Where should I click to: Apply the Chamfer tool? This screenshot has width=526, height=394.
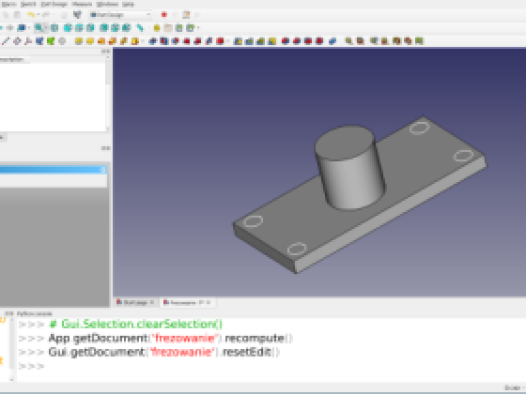pos(297,41)
